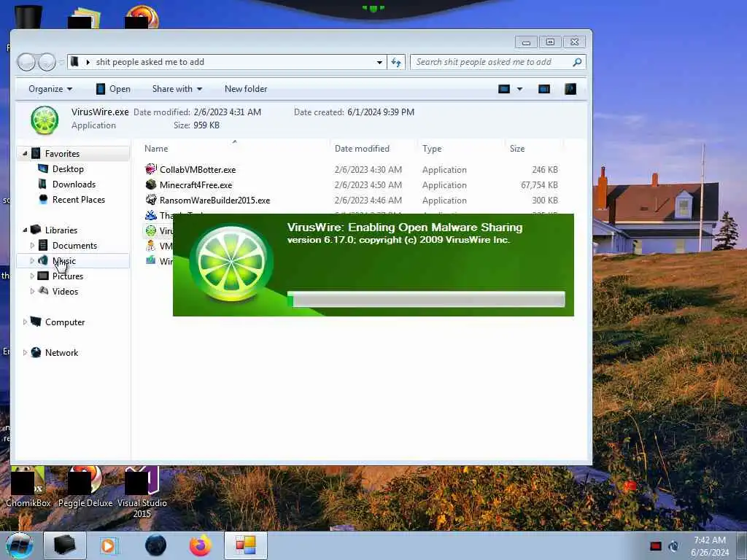
Task: Click the Back navigation button
Action: pyautogui.click(x=26, y=62)
